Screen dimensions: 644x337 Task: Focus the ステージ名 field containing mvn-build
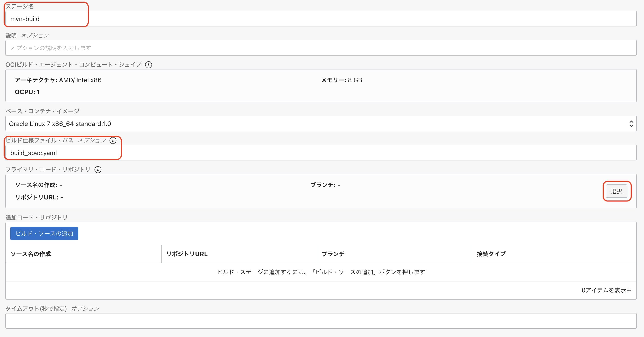321,19
